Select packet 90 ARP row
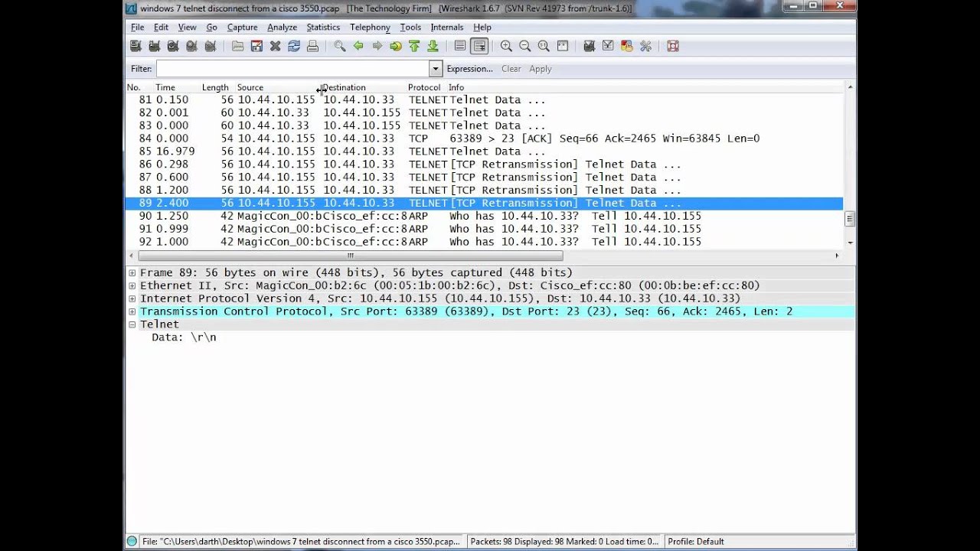980x551 pixels. click(484, 216)
